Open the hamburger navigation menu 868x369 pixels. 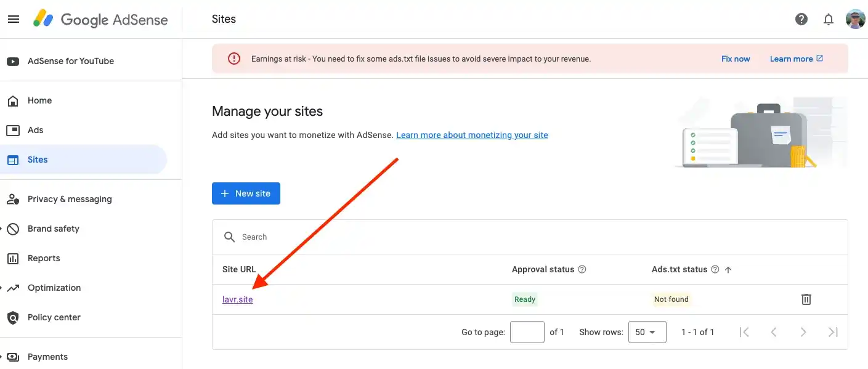point(14,18)
